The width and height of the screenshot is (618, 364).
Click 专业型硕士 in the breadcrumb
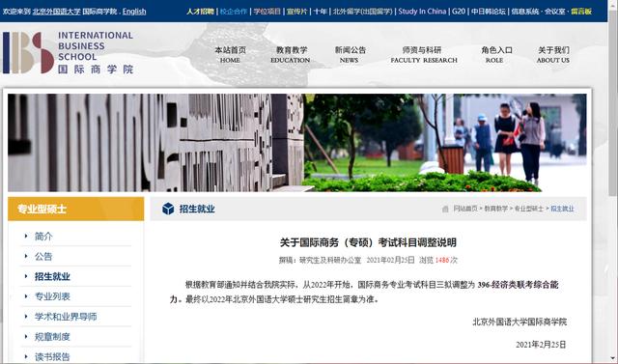(528, 209)
